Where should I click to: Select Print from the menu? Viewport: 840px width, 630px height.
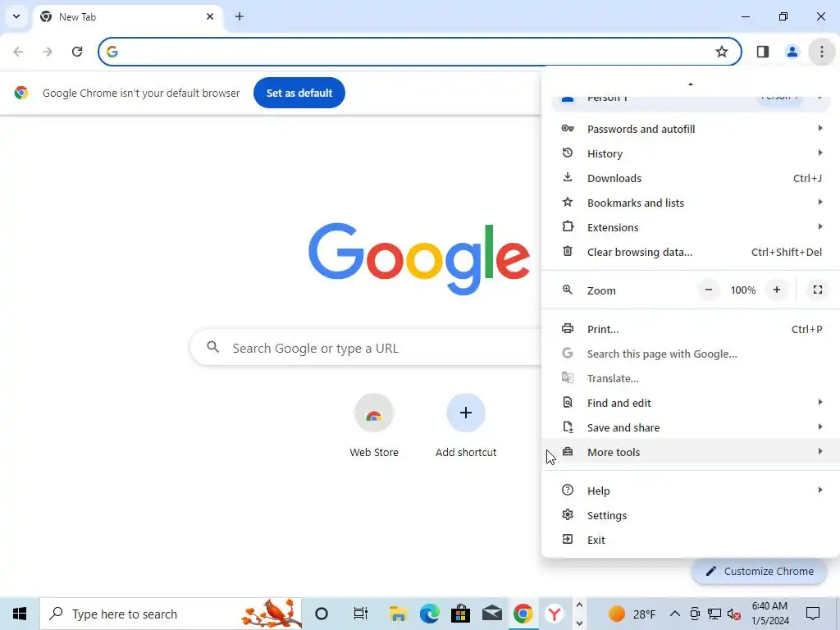[691, 330]
